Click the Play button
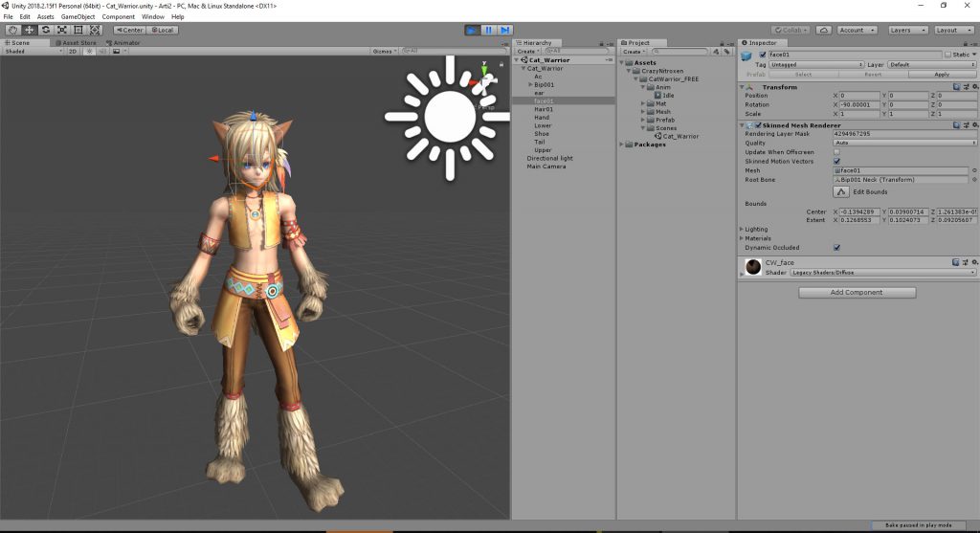This screenshot has width=980, height=533. (x=472, y=30)
